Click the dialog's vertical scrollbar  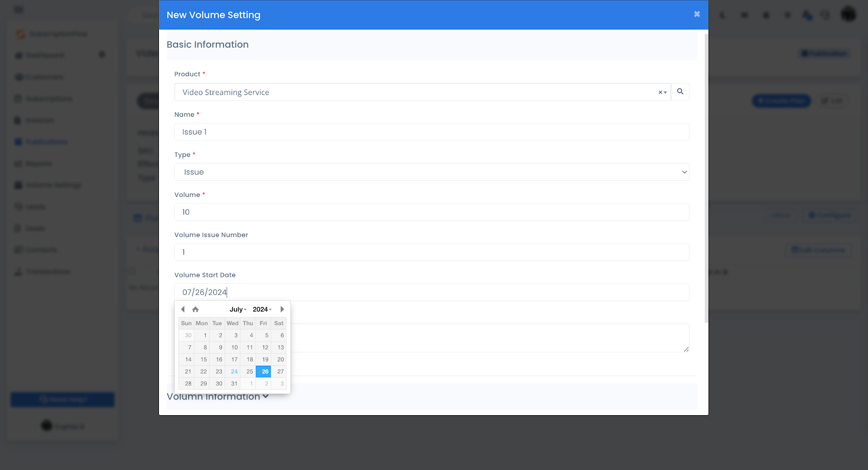click(x=706, y=178)
